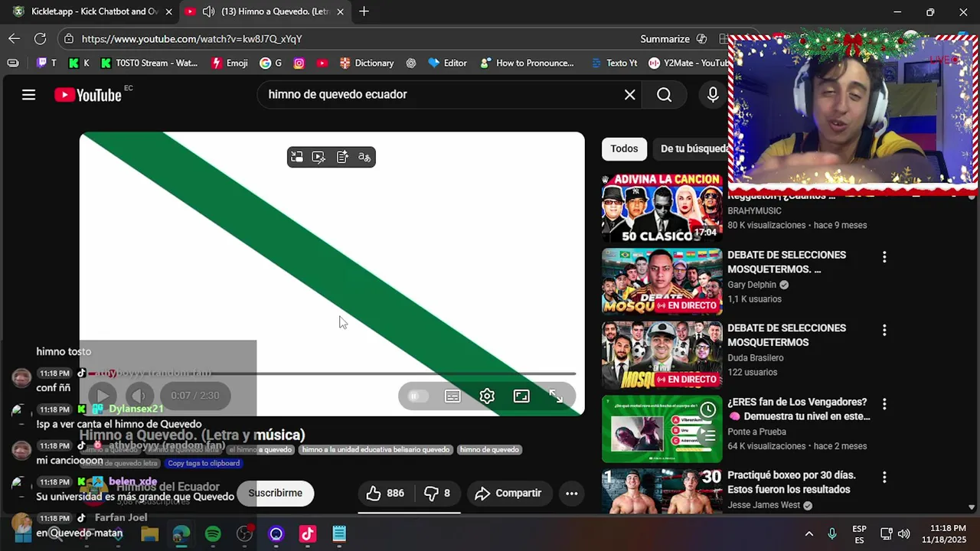Open the video player settings gear
This screenshot has width=980, height=551.
pos(487,396)
